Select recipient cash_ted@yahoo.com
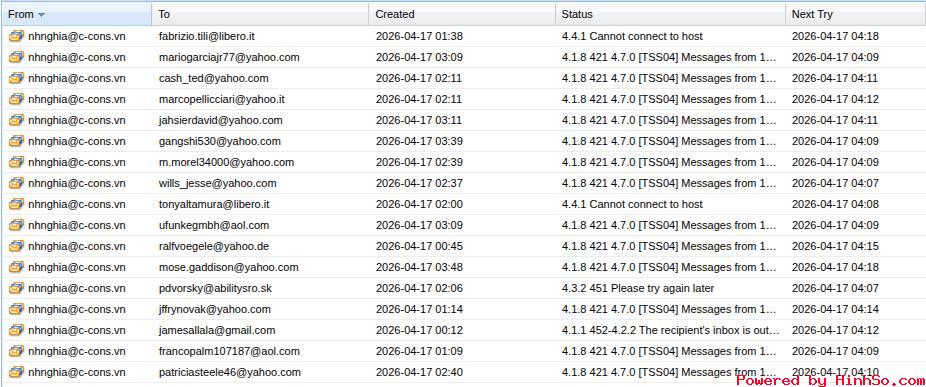The image size is (926, 387). (x=214, y=78)
